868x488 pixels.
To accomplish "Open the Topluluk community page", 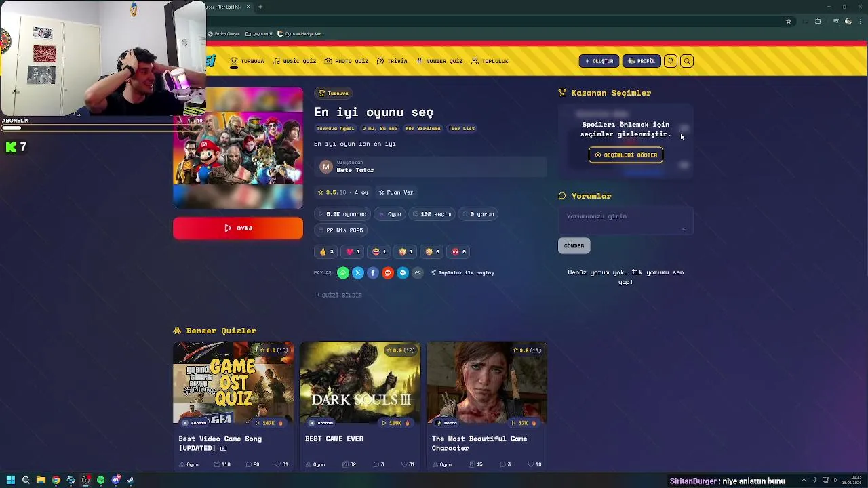I will 490,61.
